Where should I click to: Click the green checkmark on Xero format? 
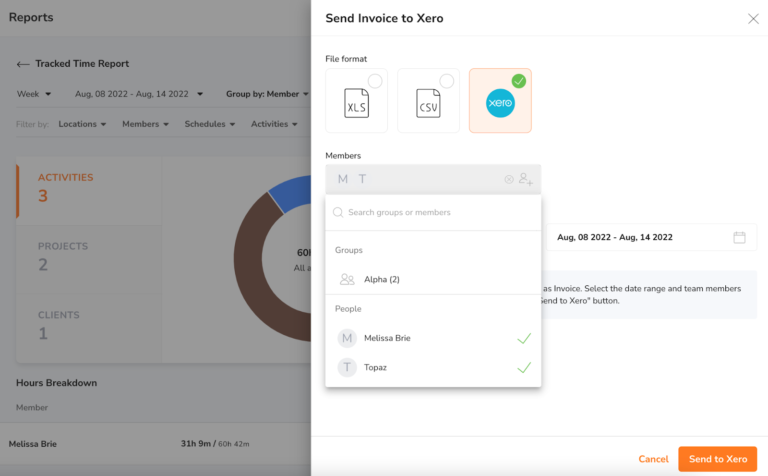tap(518, 81)
